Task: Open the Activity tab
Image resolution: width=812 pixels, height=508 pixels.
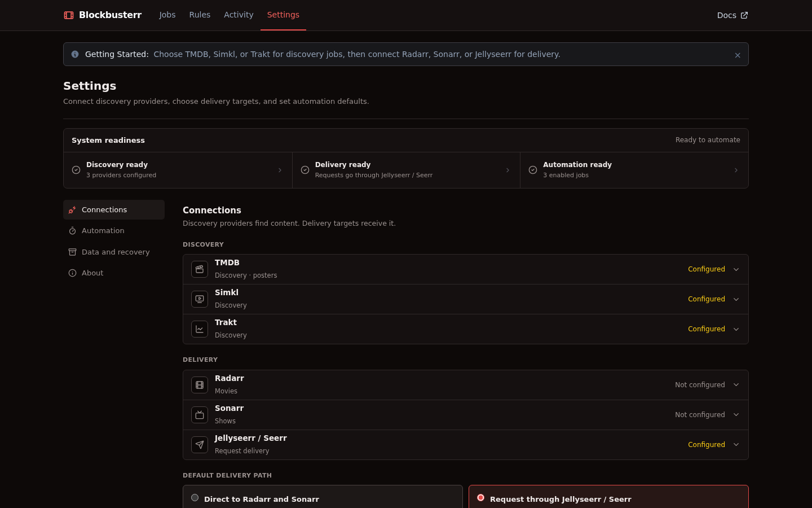Action: coord(239,15)
